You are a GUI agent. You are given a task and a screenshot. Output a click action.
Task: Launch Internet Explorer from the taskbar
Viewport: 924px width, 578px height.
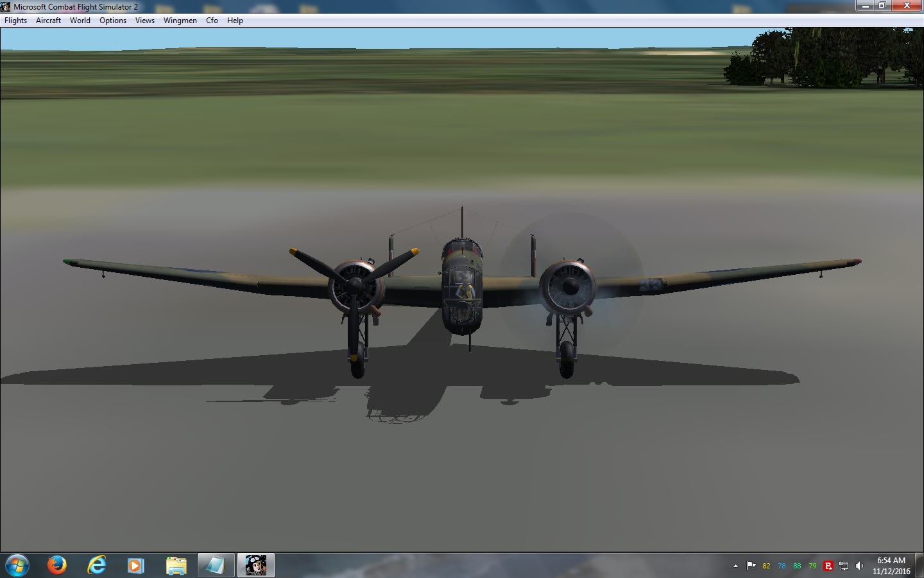[97, 565]
